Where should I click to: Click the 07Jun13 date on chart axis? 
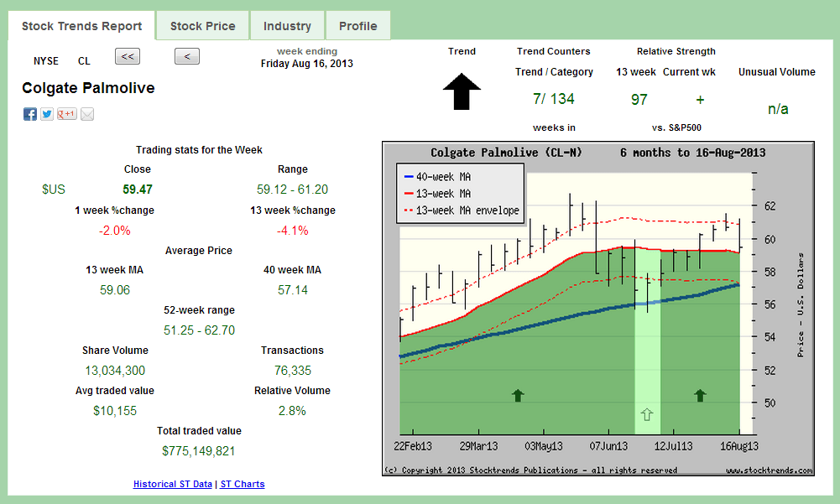coord(608,446)
